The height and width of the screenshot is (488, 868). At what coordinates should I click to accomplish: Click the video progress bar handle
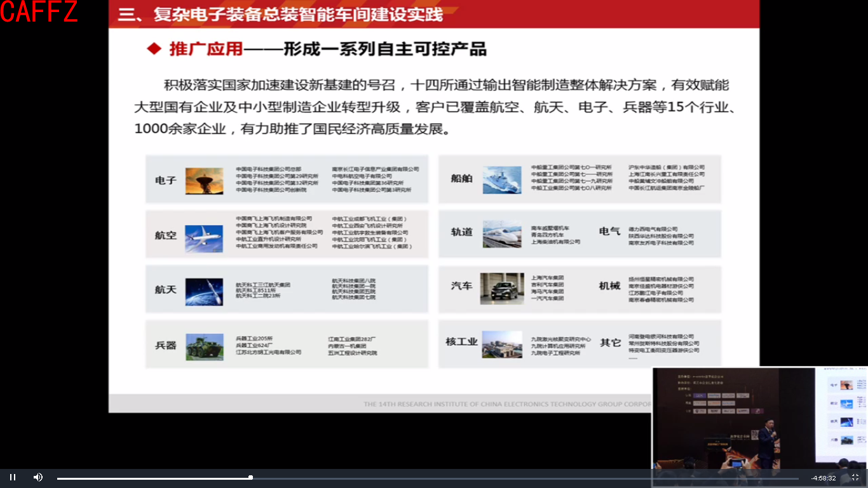251,477
